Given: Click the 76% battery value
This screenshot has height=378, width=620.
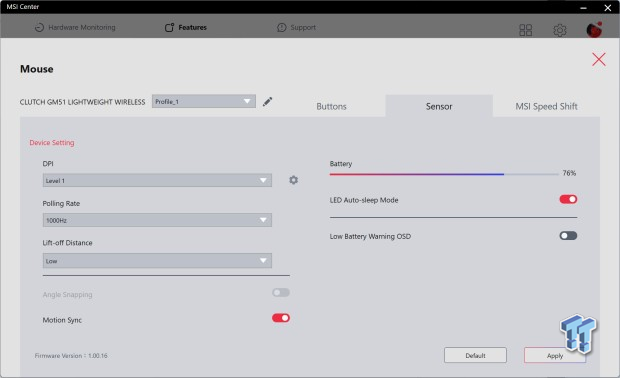Looking at the screenshot, I should pyautogui.click(x=569, y=173).
